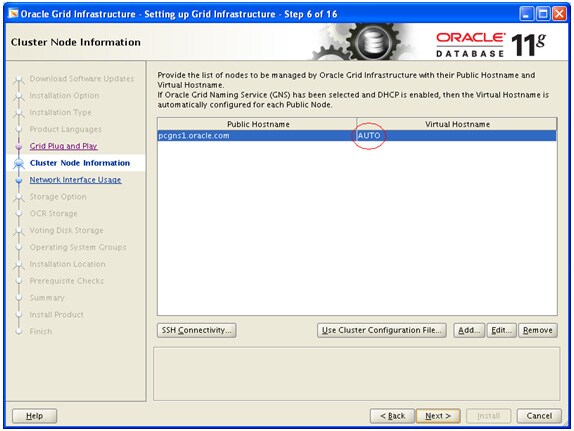Edit the selected node entry
Image resolution: width=574 pixels, height=431 pixels.
501,330
